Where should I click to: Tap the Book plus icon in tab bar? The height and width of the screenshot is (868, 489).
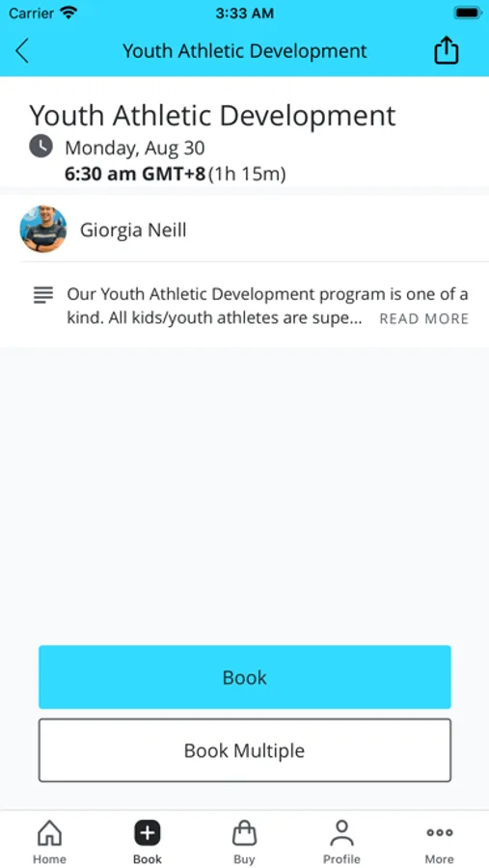click(x=148, y=833)
